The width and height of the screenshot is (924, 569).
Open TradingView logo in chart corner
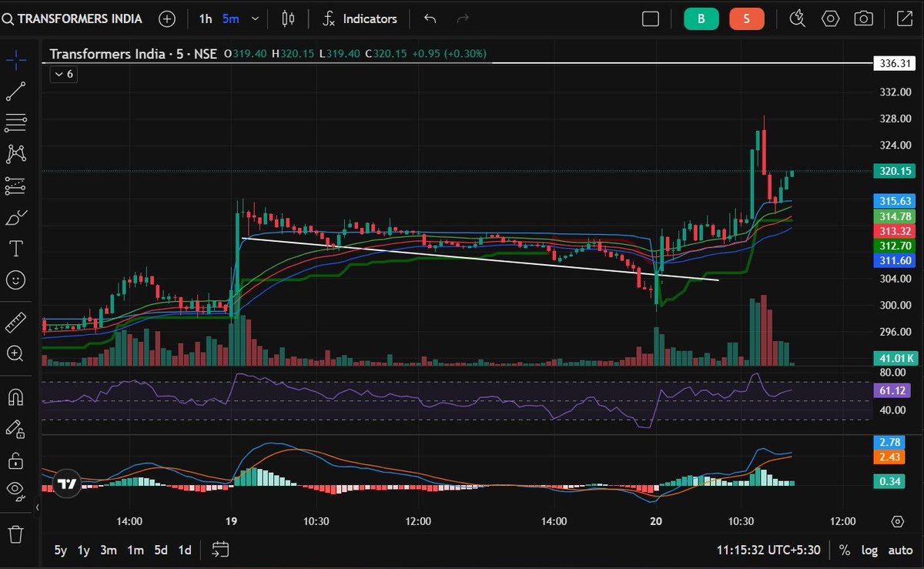[x=68, y=484]
